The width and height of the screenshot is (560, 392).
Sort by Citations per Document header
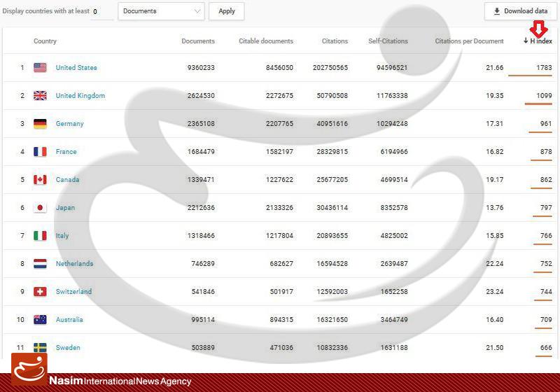tap(469, 41)
